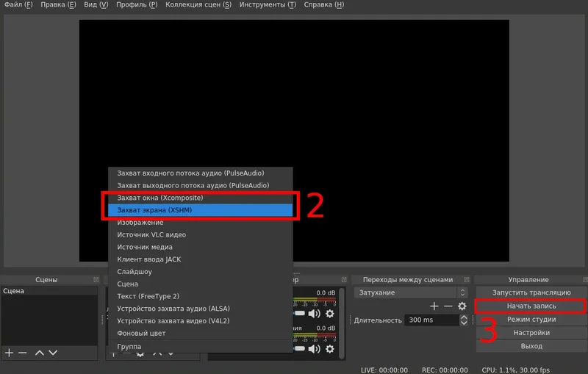
Task: Open transition properties gear icon
Action: (462, 306)
